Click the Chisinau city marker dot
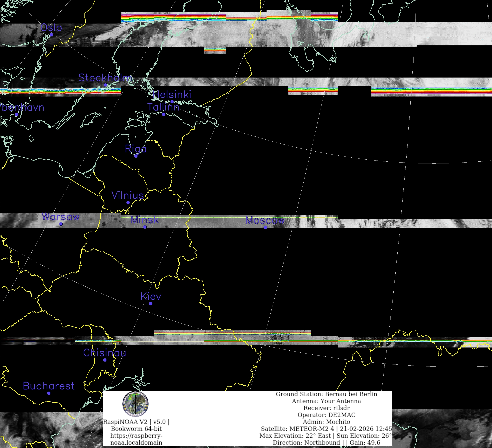 (x=105, y=360)
